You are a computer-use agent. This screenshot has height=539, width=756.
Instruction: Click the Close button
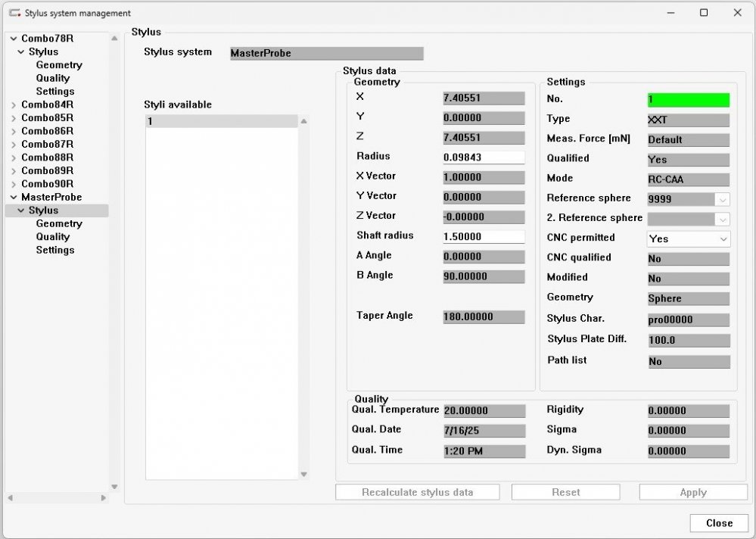coord(718,523)
